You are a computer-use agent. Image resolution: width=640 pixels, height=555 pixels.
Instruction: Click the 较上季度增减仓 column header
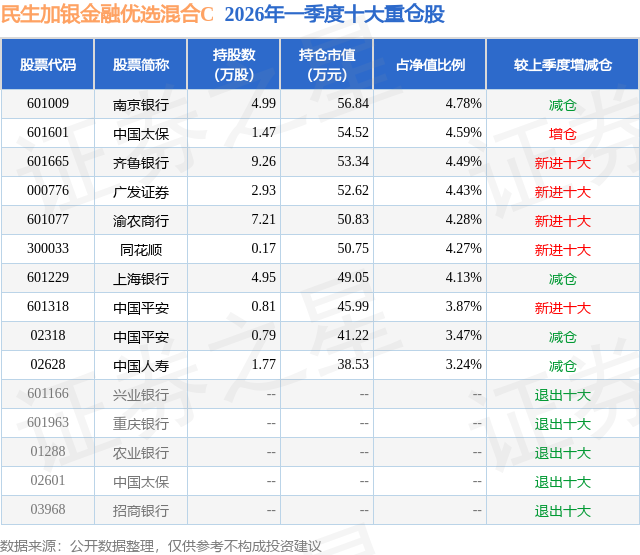point(562,64)
